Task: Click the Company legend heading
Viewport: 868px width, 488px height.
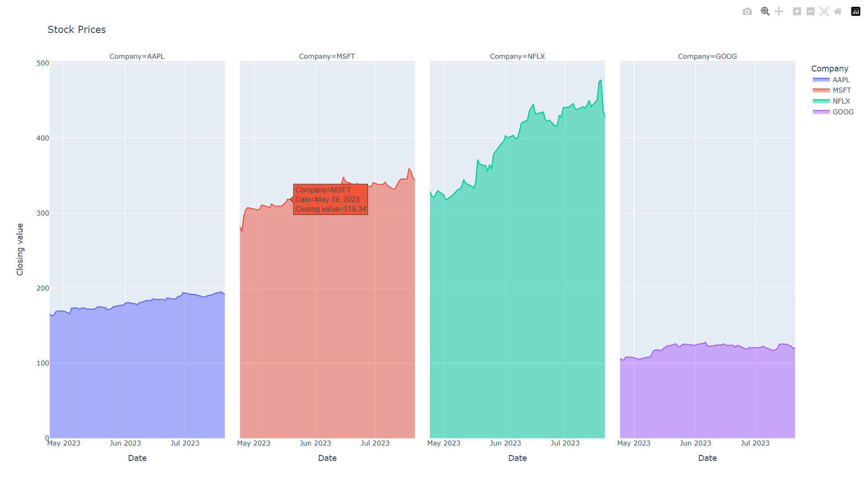Action: tap(830, 68)
